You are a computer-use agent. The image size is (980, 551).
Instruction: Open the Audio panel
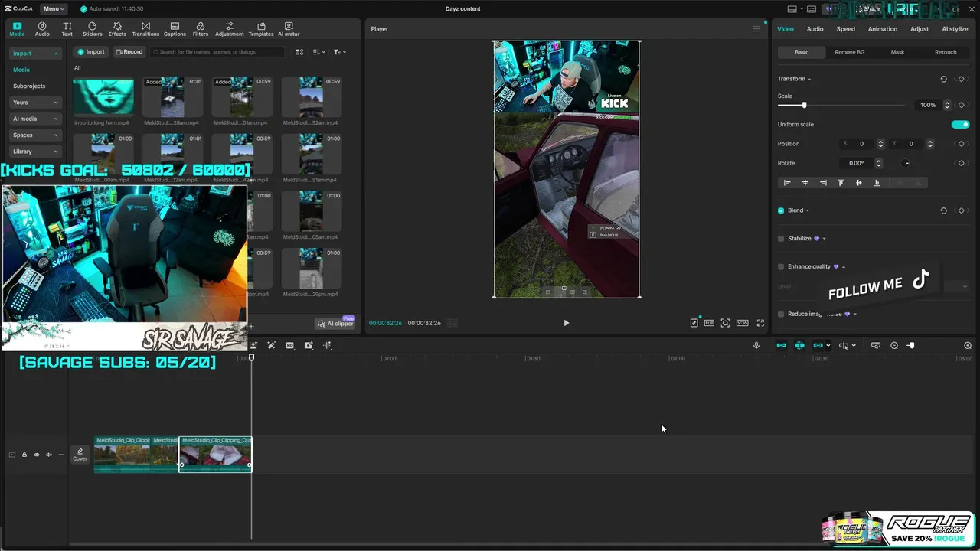tap(42, 29)
